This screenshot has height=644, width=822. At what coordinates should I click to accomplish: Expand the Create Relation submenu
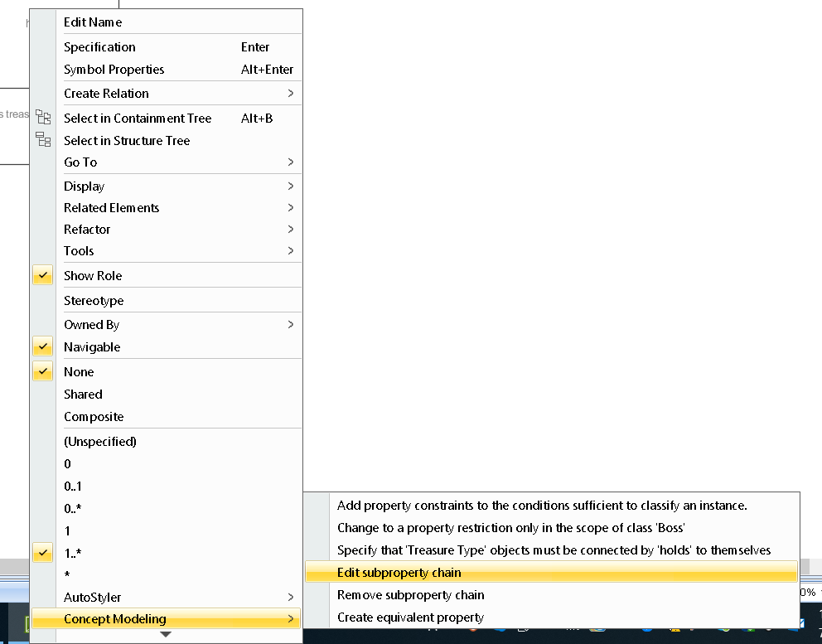coord(167,94)
